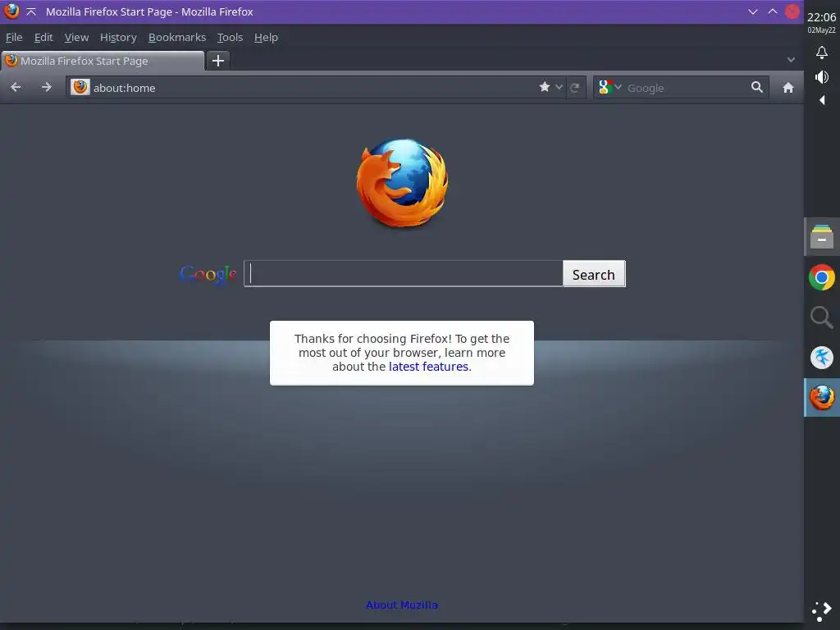
Task: Click the Firefox site identity icon
Action: (x=80, y=87)
